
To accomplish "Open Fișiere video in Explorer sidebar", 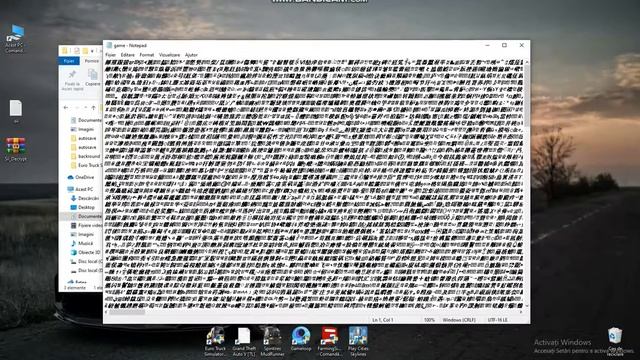I will tap(86, 225).
